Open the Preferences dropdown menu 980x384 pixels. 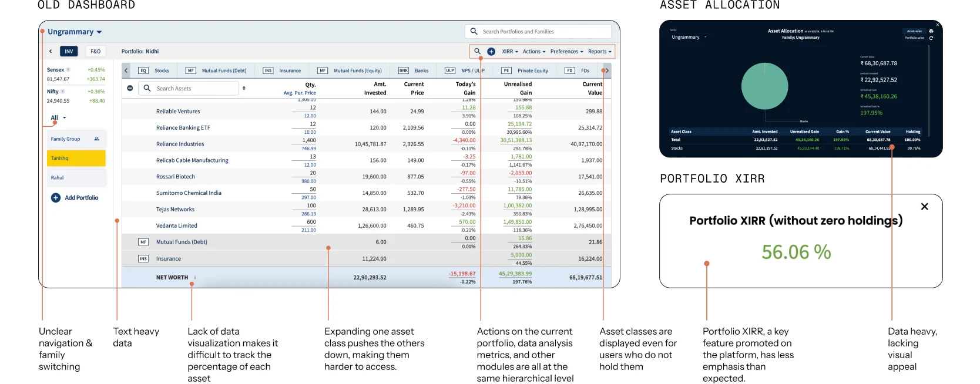567,52
